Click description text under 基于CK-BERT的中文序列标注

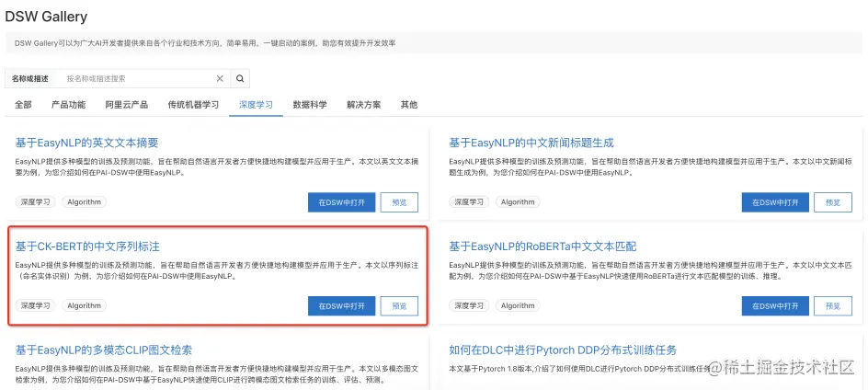[x=216, y=270]
